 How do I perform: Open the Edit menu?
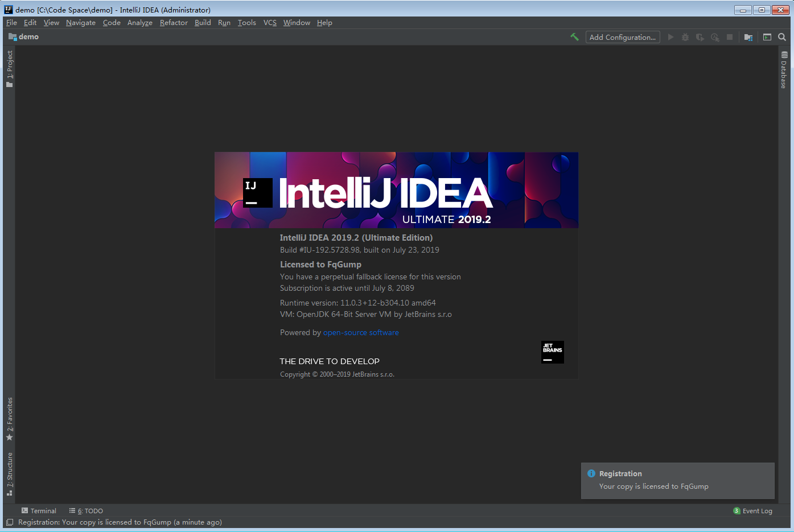click(x=30, y=23)
